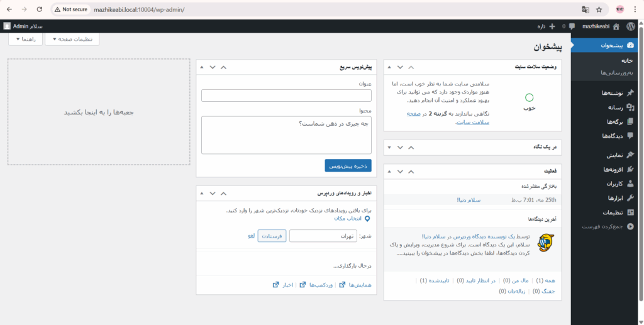Image resolution: width=644 pixels, height=325 pixels.
Task: Focus the عنوان title input field
Action: point(286,96)
